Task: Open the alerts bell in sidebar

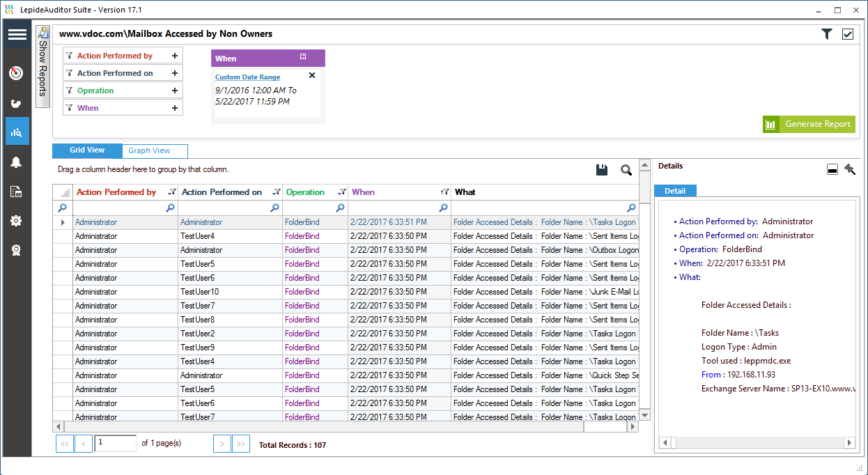Action: 17,162
